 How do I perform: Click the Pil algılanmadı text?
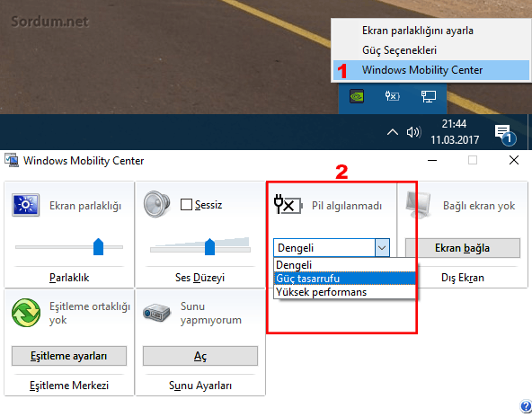(x=347, y=206)
